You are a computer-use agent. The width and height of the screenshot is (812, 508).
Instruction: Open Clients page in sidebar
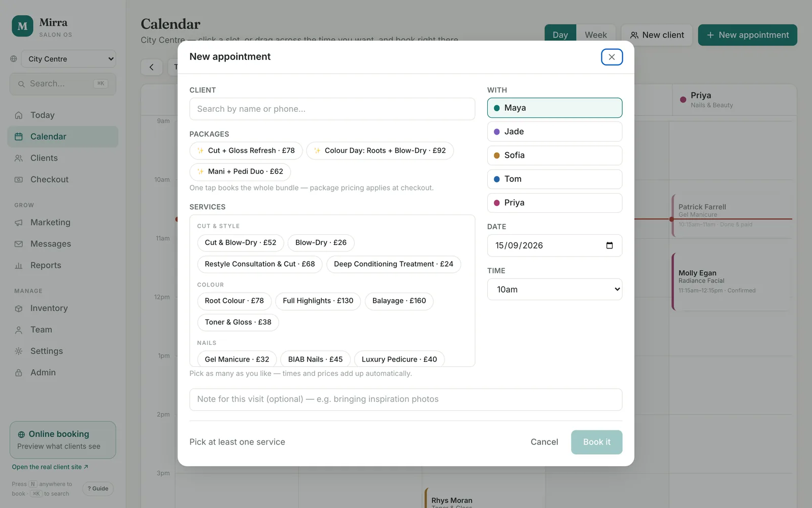point(63,158)
